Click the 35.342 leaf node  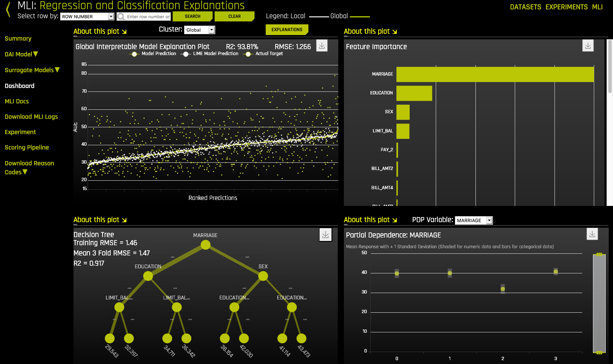tap(186, 338)
